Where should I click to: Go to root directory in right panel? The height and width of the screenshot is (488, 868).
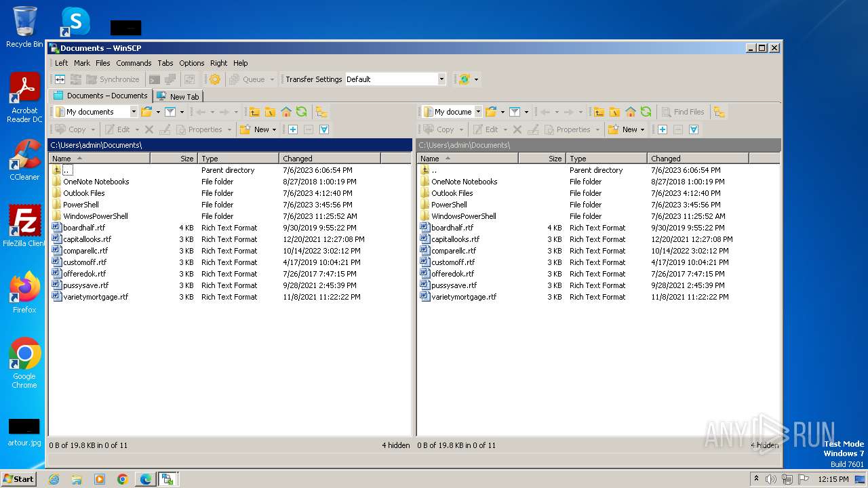tap(614, 112)
